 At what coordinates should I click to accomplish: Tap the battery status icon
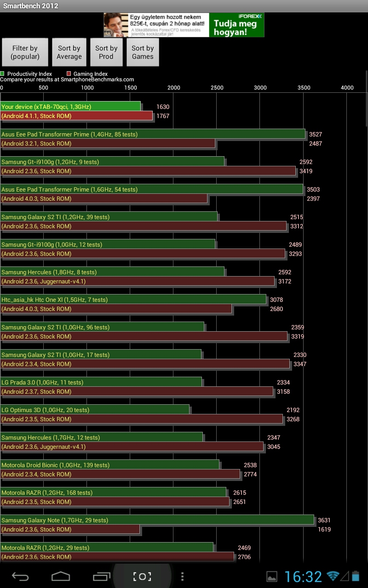click(x=355, y=576)
